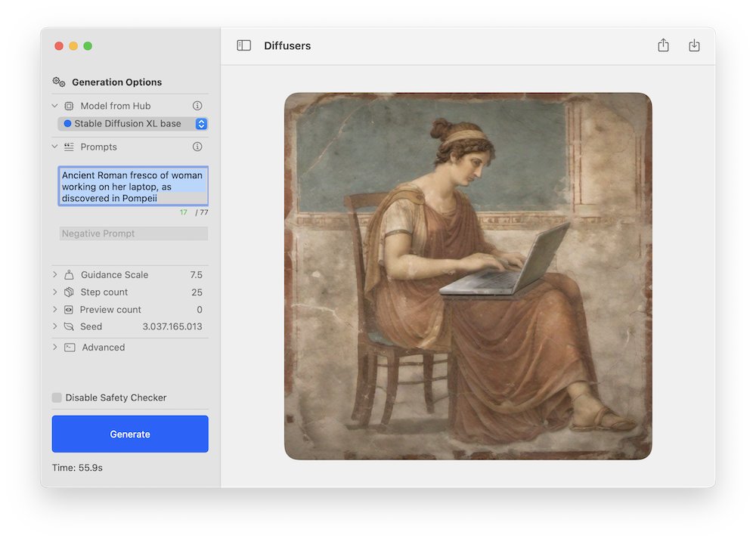Click the 17 / 77 token counter
756x541 pixels.
[x=194, y=212]
